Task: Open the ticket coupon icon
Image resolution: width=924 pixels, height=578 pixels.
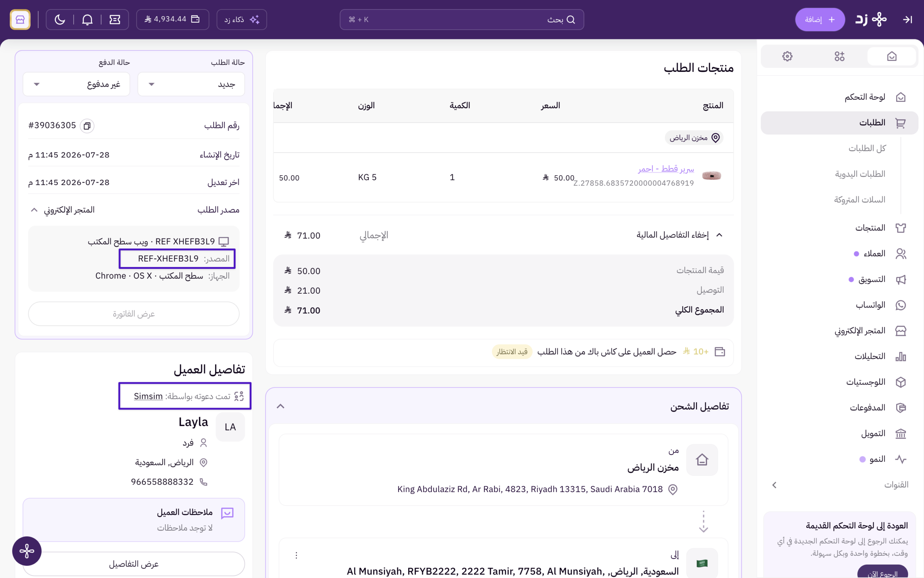Action: (115, 20)
